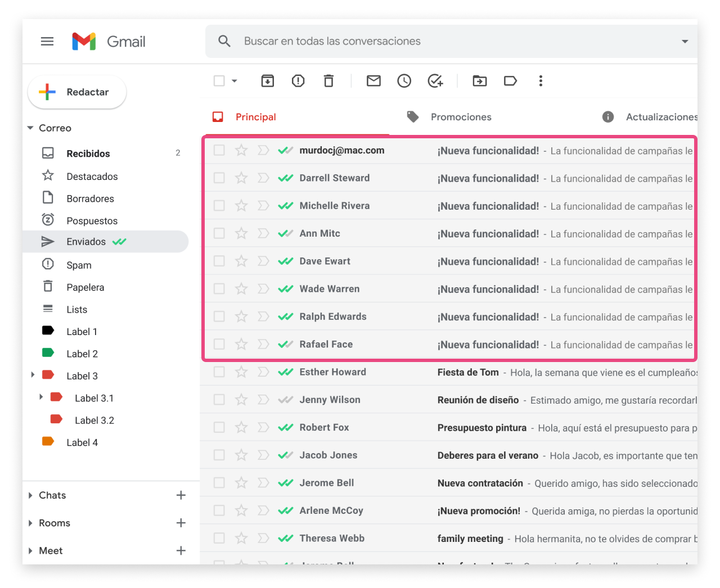
Task: Expand the Chats section
Action: [x=30, y=495]
